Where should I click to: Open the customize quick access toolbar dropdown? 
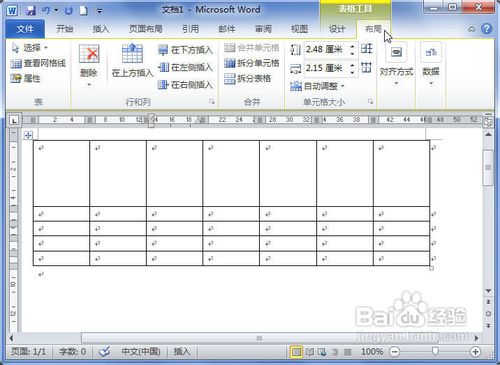[99, 11]
